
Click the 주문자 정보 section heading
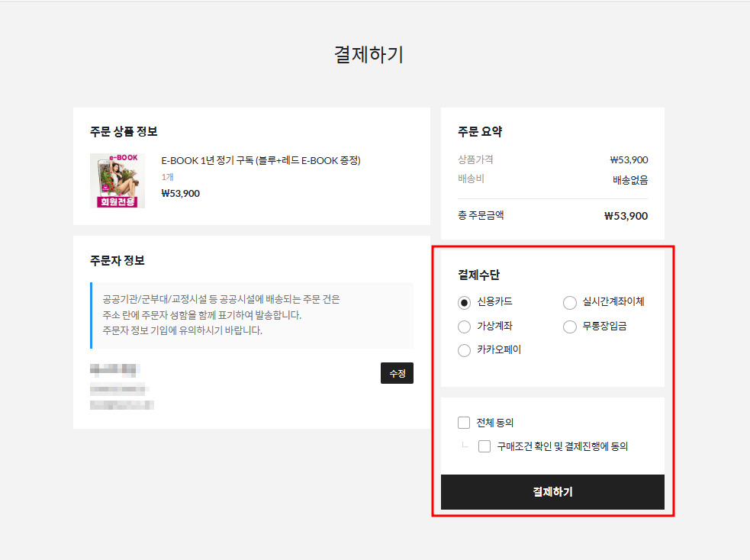tap(117, 261)
